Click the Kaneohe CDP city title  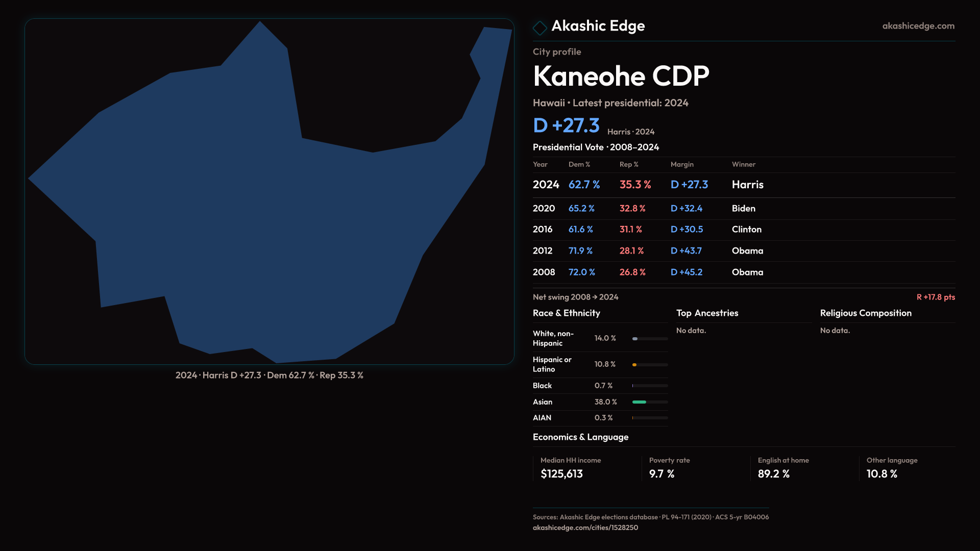[621, 77]
